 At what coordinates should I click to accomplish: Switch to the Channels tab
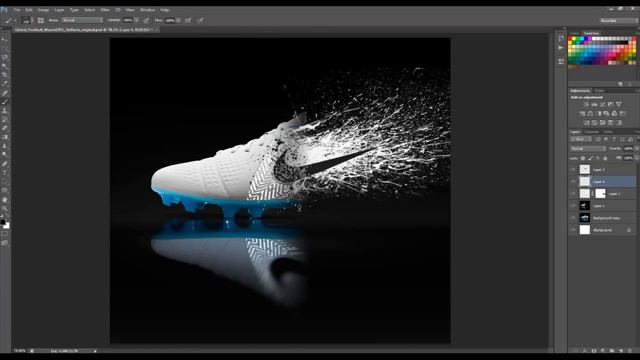tap(591, 132)
